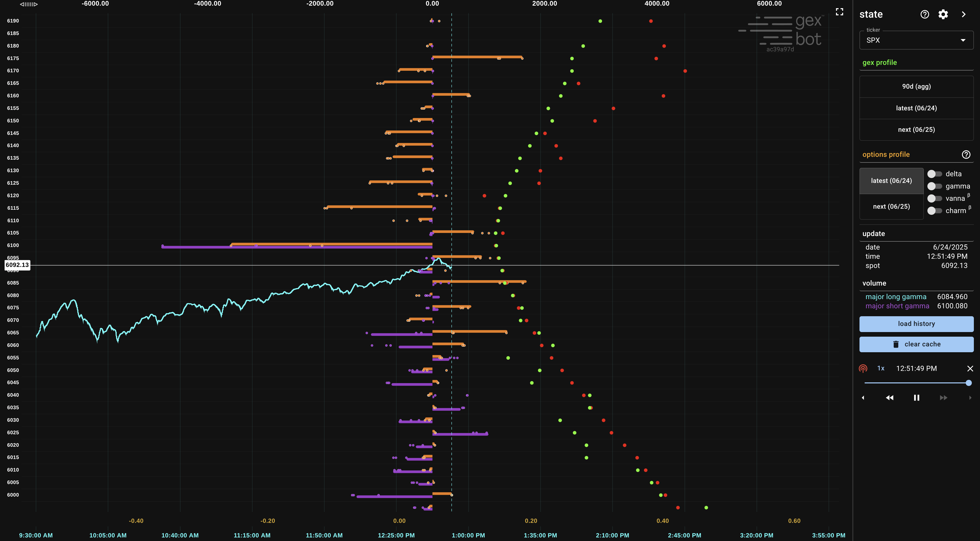The image size is (980, 541).
Task: Pause the history playback
Action: click(x=916, y=397)
